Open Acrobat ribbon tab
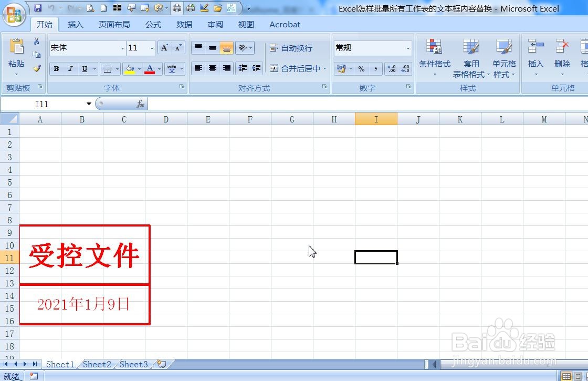Screen dimensions: 588x381 click(x=285, y=24)
